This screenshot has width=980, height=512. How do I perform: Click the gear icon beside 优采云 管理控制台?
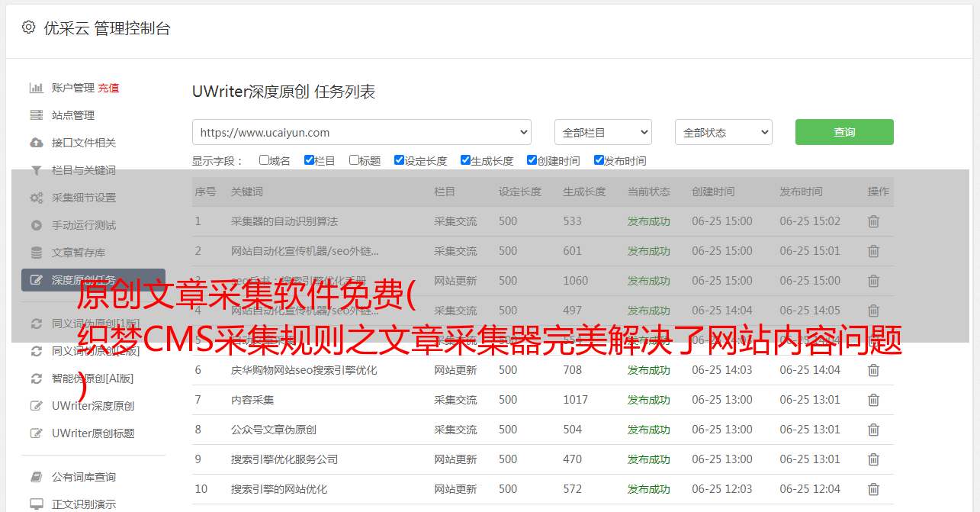point(28,27)
